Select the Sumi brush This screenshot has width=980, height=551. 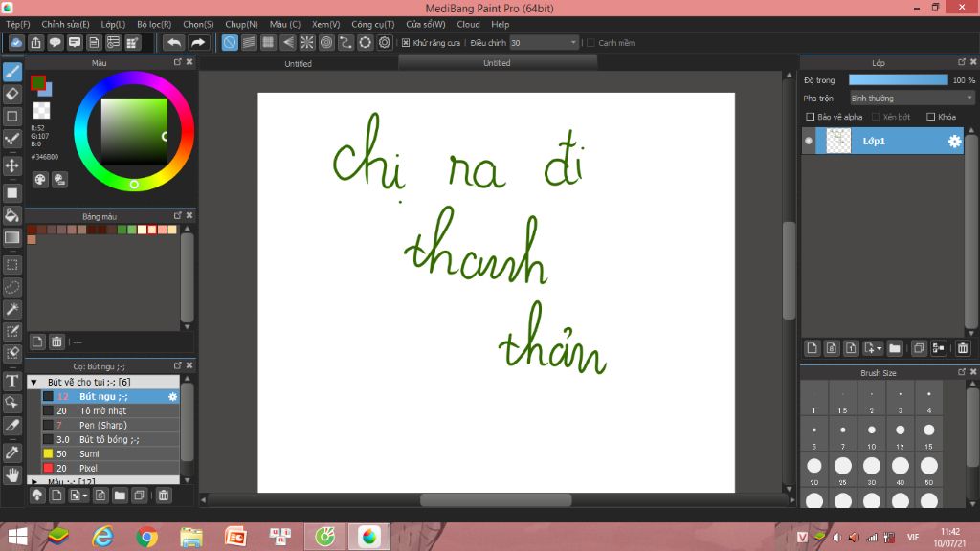(110, 454)
